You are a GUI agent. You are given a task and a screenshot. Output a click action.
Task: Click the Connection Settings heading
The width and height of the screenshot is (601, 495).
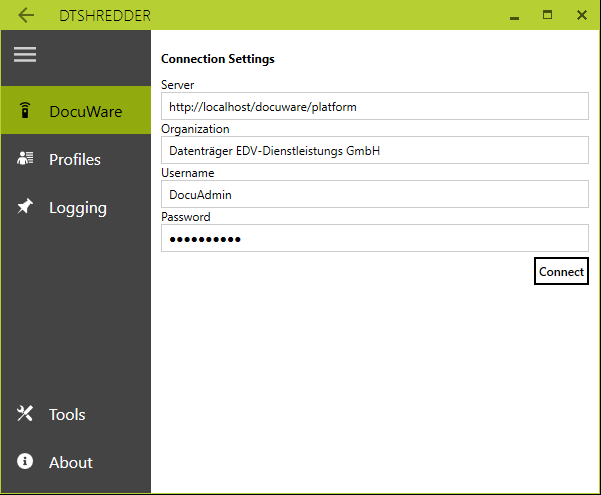(x=218, y=59)
